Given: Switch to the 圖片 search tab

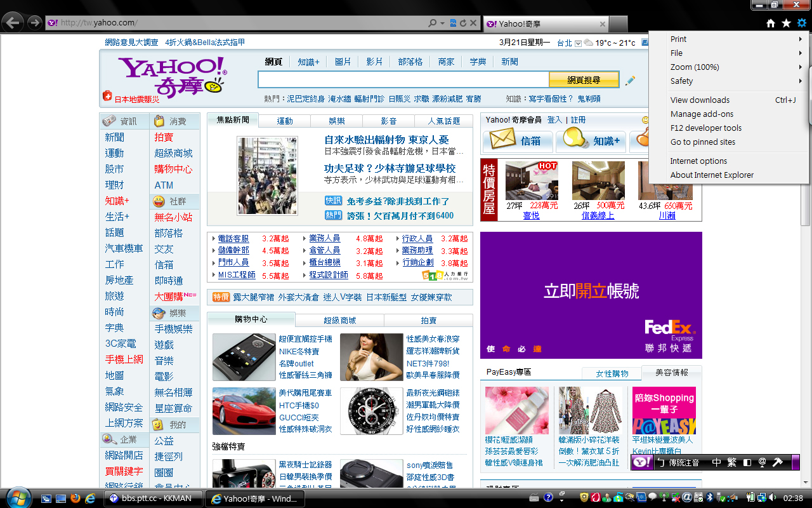Looking at the screenshot, I should pos(343,62).
